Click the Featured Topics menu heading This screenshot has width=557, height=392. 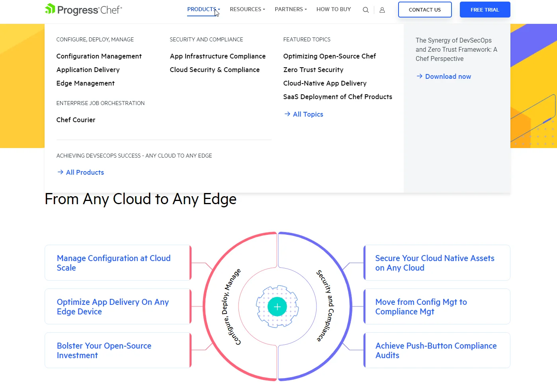307,39
